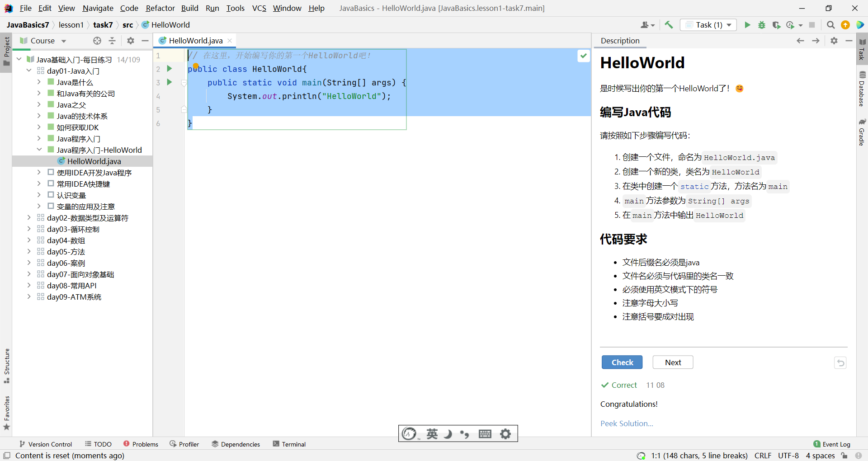Open the Course view selector dropdown
The image size is (868, 461).
click(x=43, y=41)
